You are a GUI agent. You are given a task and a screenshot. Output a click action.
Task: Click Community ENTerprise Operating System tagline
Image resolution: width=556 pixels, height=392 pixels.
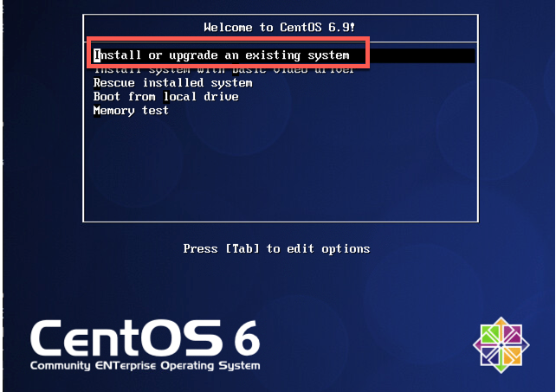(145, 366)
